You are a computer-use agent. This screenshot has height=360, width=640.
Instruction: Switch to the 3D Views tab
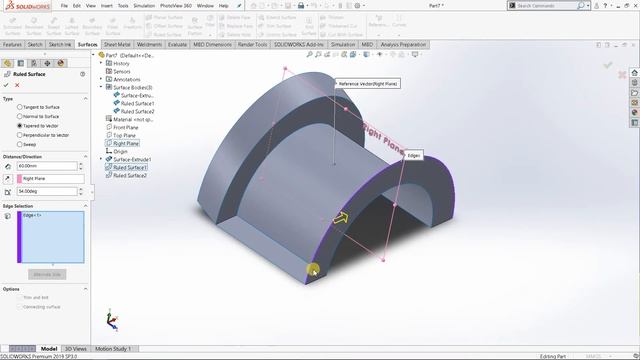(76, 349)
